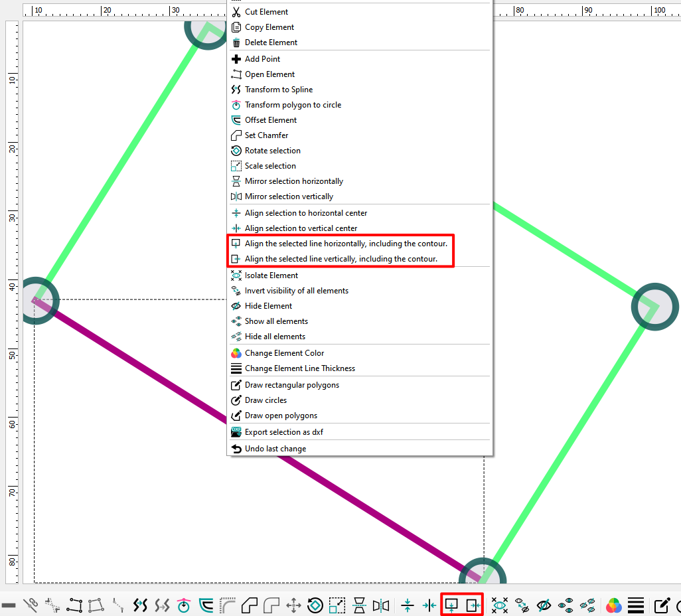Click the align-line-horizontally icon in the toolbar
The height and width of the screenshot is (616, 681).
pos(452,605)
